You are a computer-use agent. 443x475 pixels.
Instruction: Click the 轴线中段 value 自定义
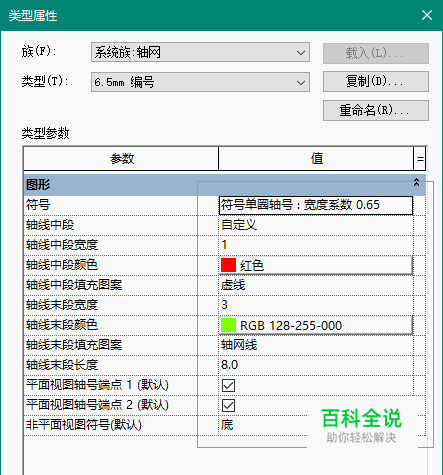(x=316, y=225)
